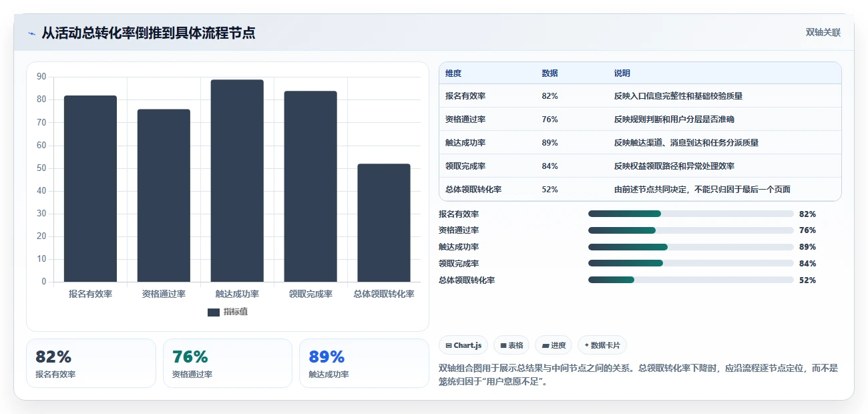Viewport: 868px width, 414px height.
Task: Click the title 从活动总转化率倒推到具体流程节点
Action: tap(148, 33)
